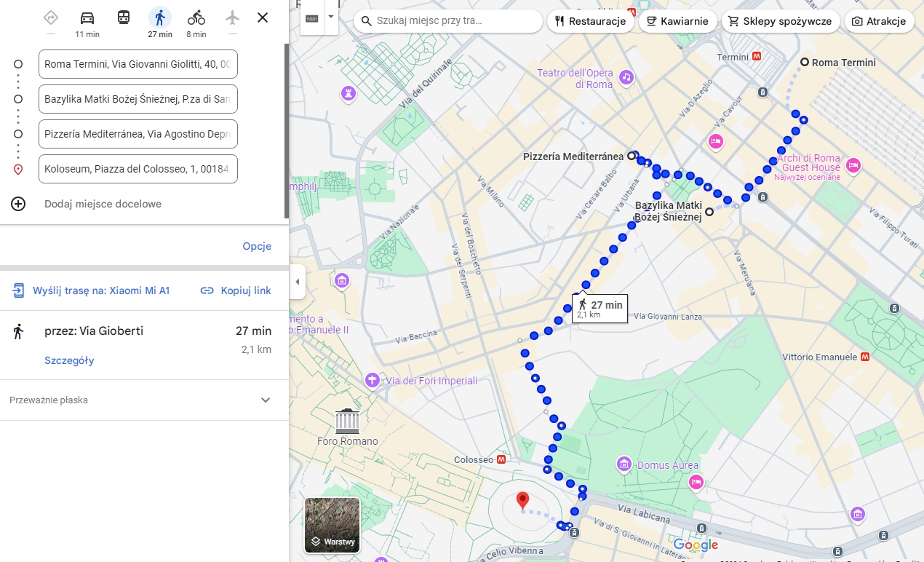The image size is (924, 562).
Task: Click the Termini metro station icon
Action: [757, 56]
